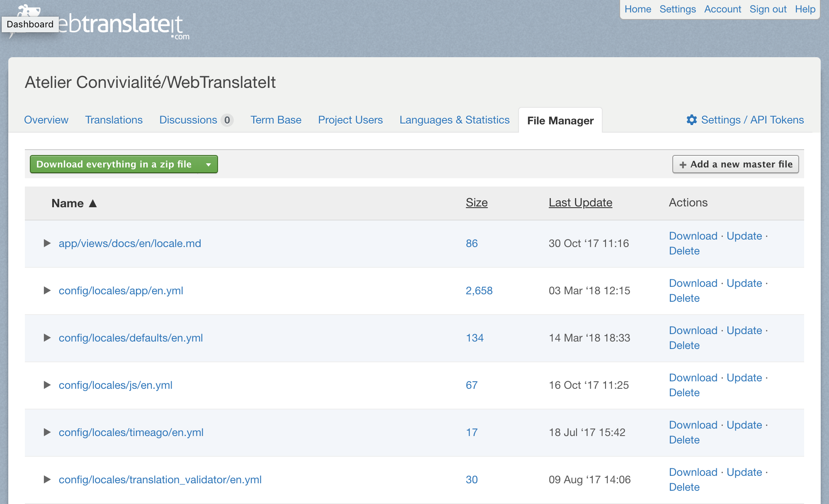829x504 pixels.
Task: Expand the config/locales/js/en.yml row
Action: pos(47,385)
